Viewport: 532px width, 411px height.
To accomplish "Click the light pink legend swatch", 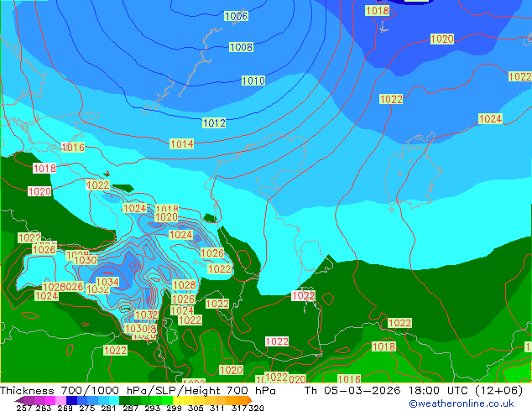I will pos(60,400).
